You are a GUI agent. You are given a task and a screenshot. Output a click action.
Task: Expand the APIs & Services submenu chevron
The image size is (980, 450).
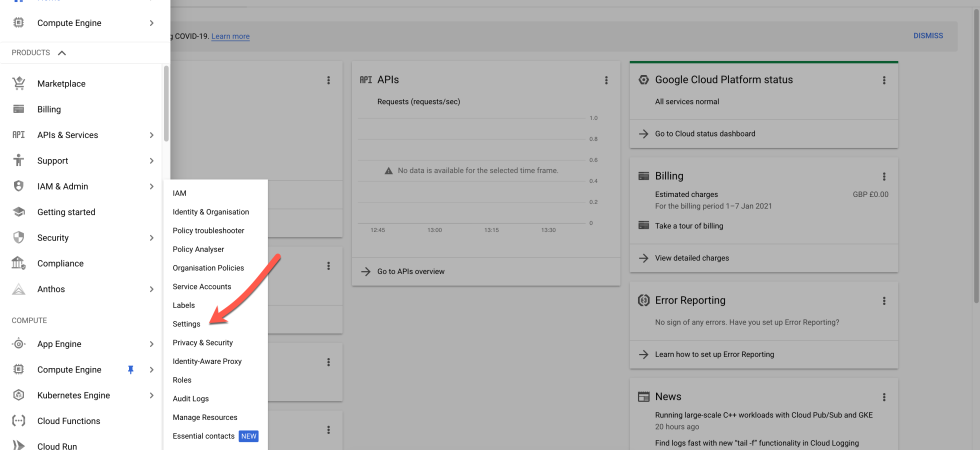(151, 135)
